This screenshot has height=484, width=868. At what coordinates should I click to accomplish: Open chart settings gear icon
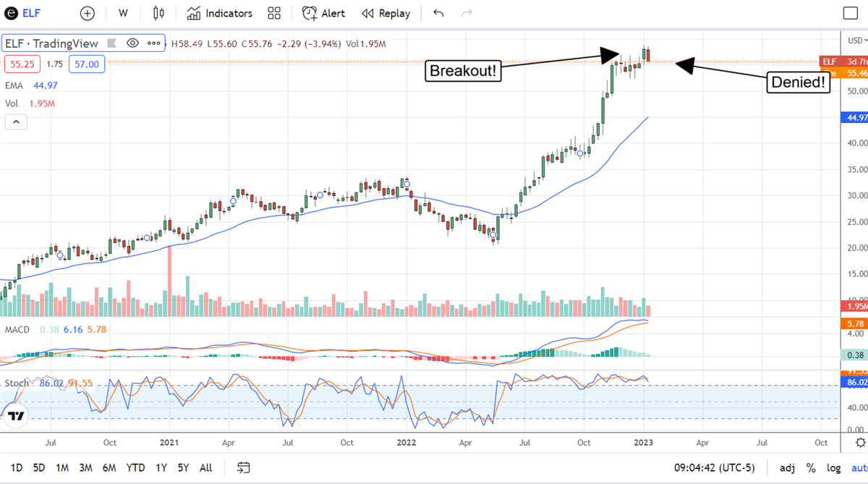pyautogui.click(x=859, y=442)
